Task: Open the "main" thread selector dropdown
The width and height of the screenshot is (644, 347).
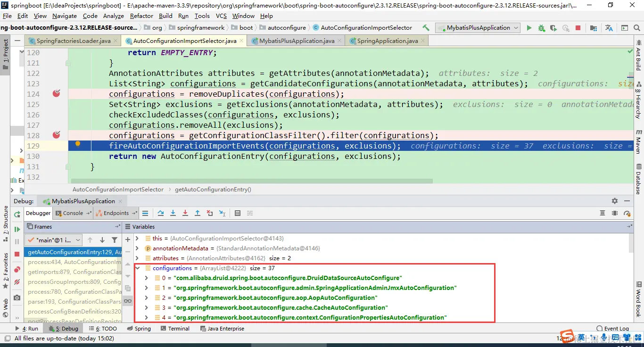Action: coord(53,240)
